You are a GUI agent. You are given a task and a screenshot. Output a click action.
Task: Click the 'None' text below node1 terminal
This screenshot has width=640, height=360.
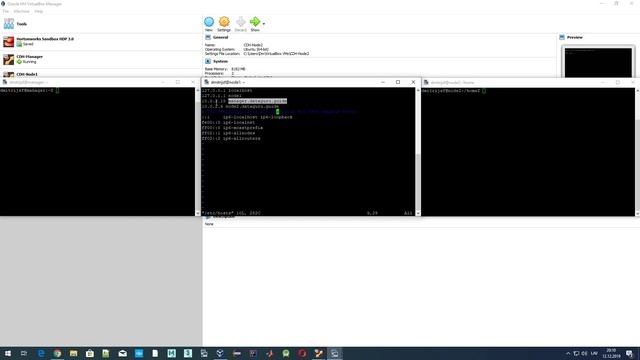pos(209,224)
